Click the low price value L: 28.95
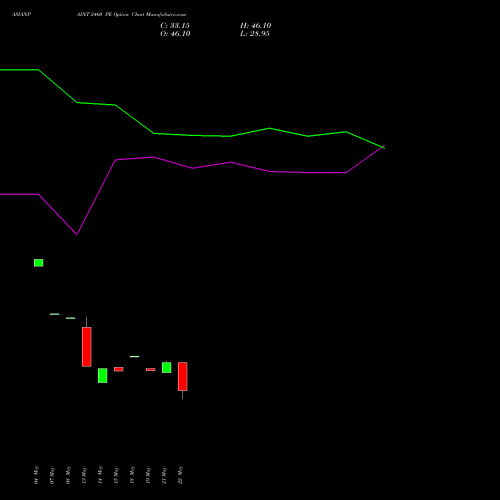The image size is (500, 500). [x=255, y=34]
